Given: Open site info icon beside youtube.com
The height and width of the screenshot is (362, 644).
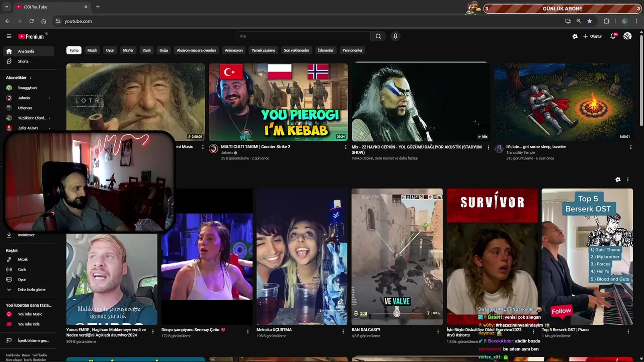Looking at the screenshot, I should click(58, 21).
